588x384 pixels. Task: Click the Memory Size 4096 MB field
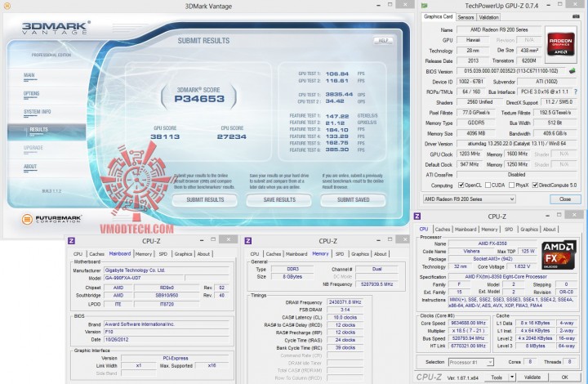click(x=477, y=133)
